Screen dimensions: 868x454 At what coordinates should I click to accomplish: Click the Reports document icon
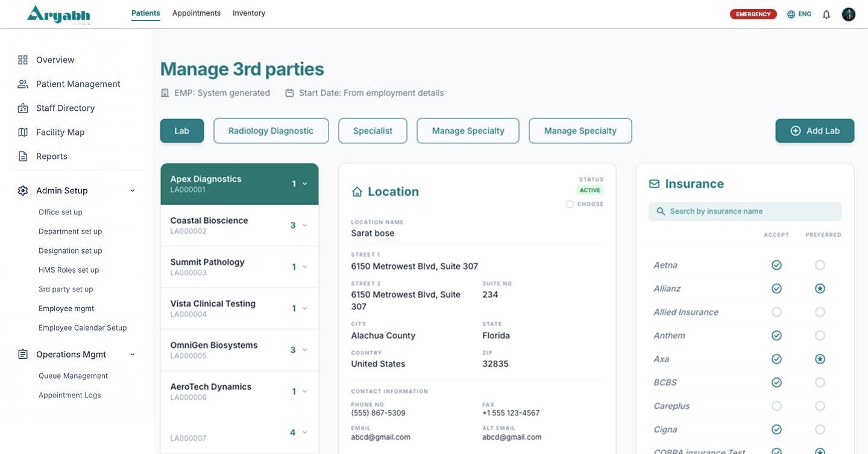[x=23, y=156]
